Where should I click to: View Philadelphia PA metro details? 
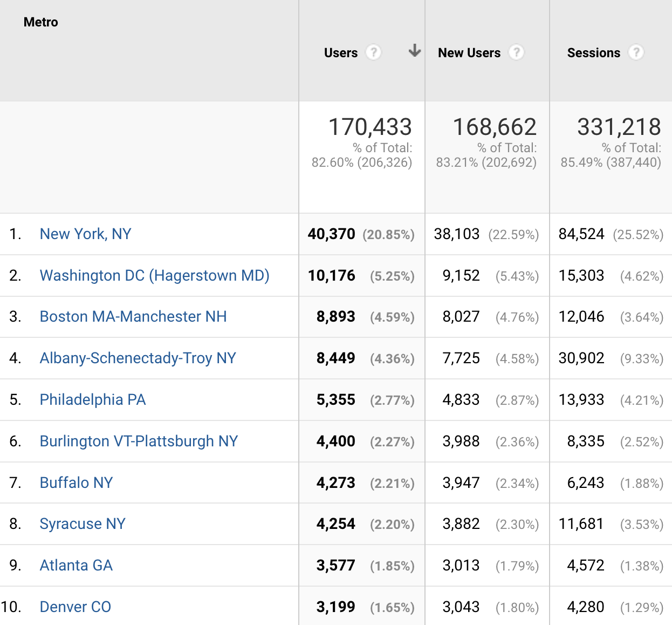tap(92, 399)
